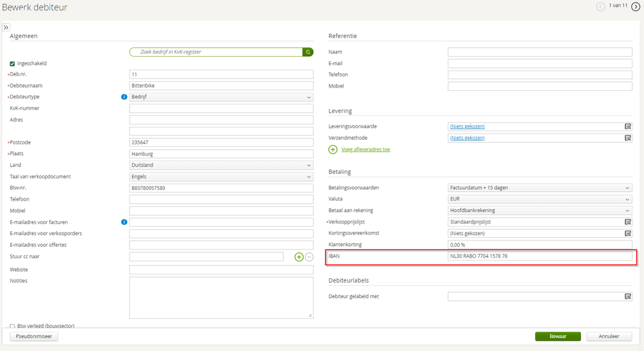Click the Annuleer button
Viewport: 644px width, 351px height.
pyautogui.click(x=609, y=336)
